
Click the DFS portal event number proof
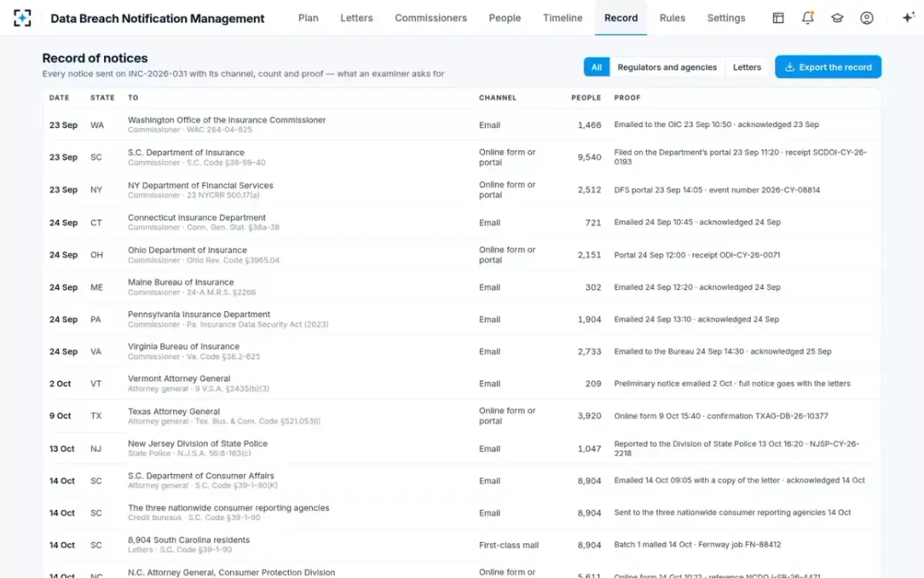[717, 190]
